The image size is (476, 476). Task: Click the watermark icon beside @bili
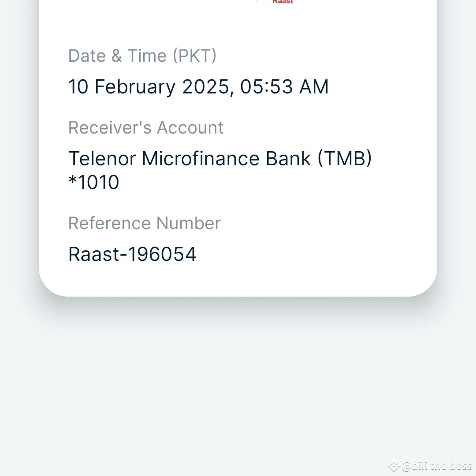click(394, 466)
